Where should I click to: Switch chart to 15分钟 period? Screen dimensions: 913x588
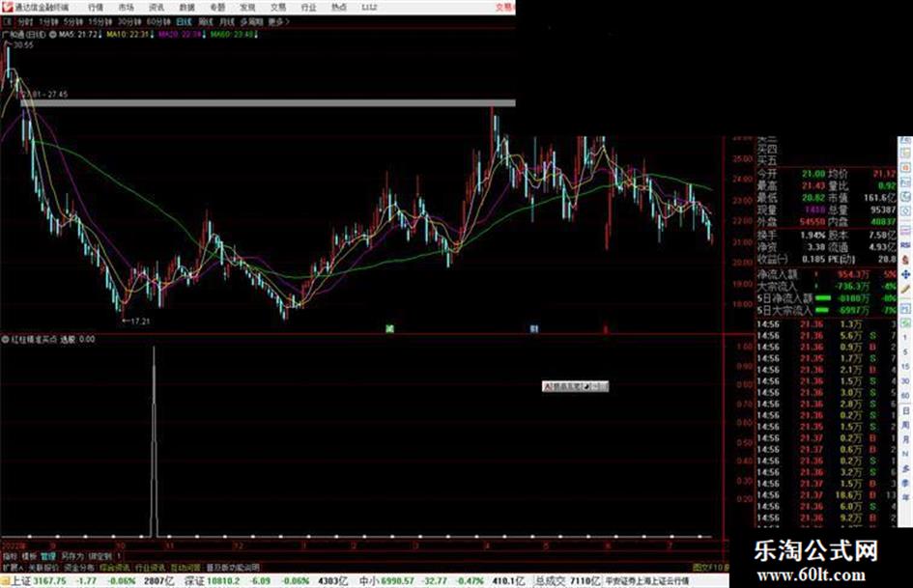point(100,21)
